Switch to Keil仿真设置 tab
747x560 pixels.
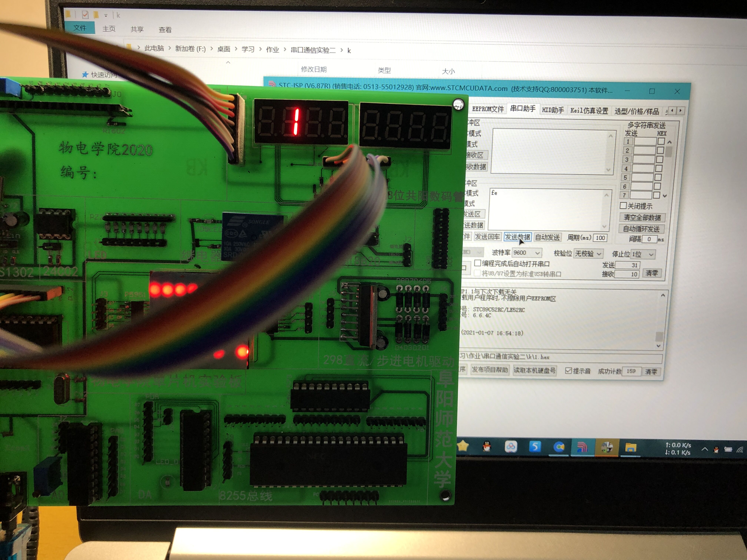(x=589, y=111)
